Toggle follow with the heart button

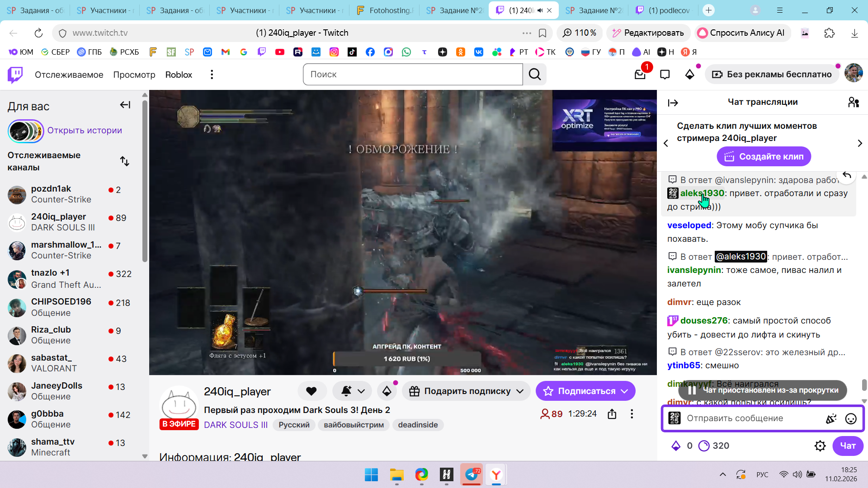(x=311, y=391)
